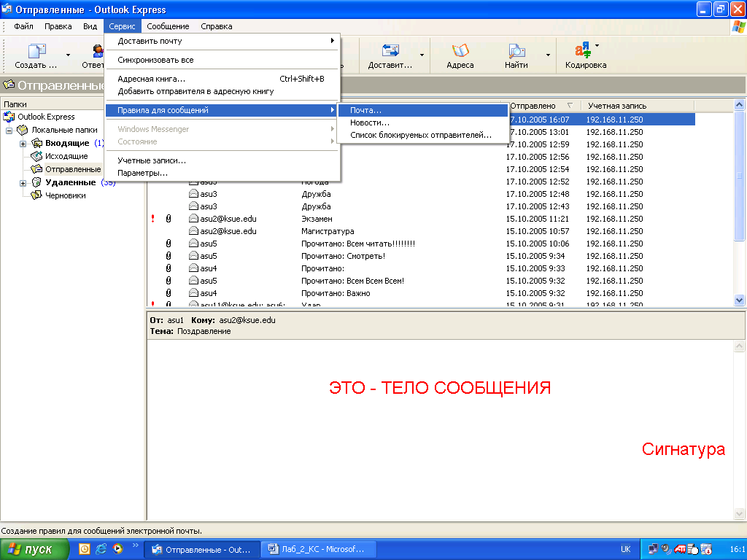
Task: Expand the Входящие folder node
Action: 23,144
